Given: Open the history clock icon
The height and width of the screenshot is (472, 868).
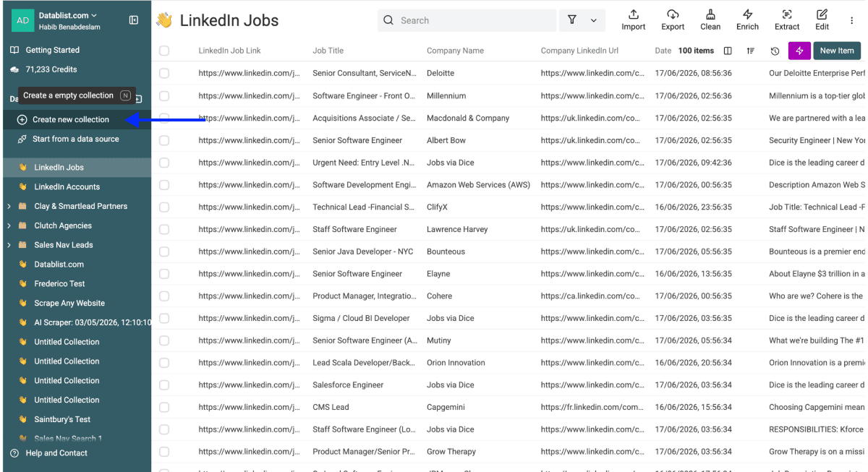Looking at the screenshot, I should tap(775, 51).
